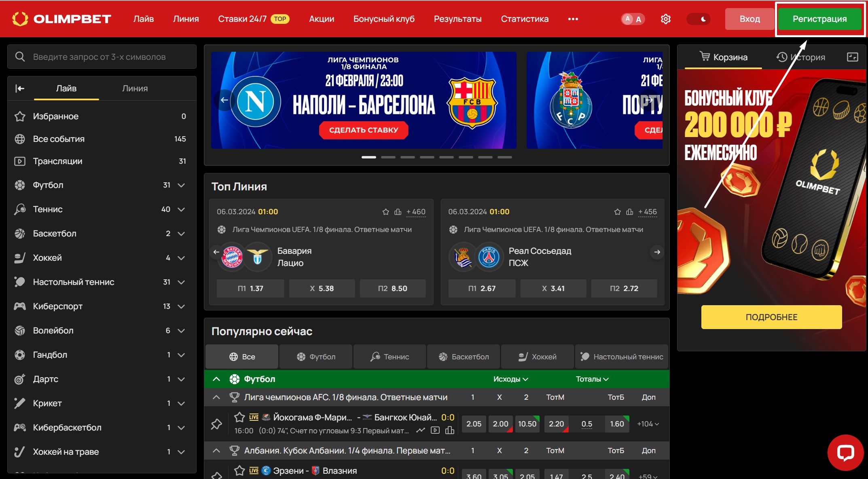868x479 pixels.
Task: Open statistics for Реал Сосьедад – ПСЖ
Action: (629, 212)
